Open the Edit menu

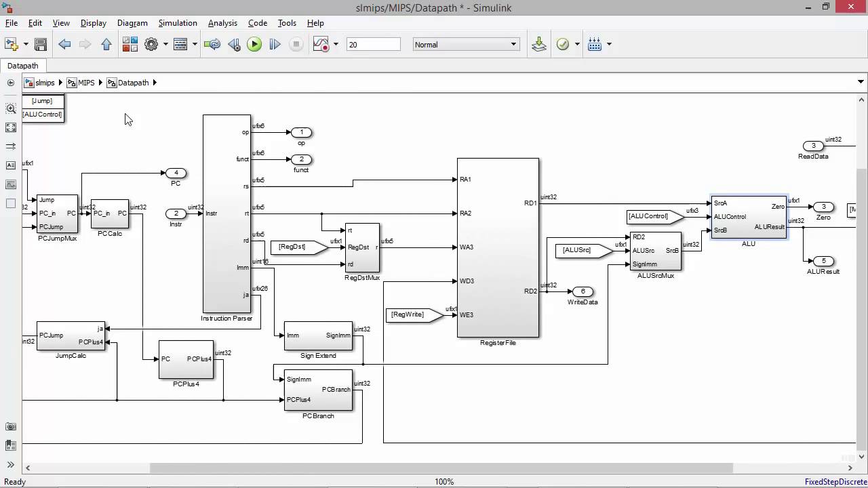click(x=35, y=22)
